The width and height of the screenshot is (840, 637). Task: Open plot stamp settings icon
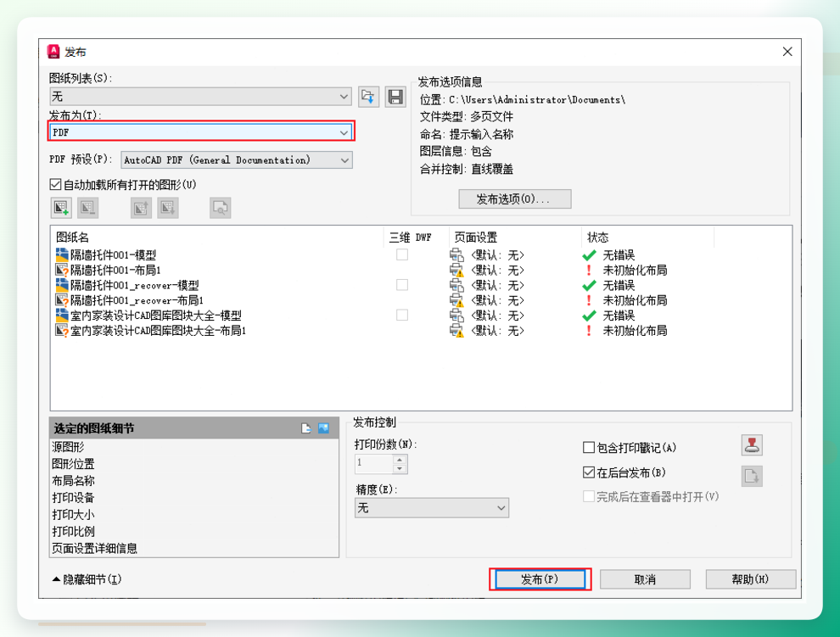pyautogui.click(x=752, y=445)
